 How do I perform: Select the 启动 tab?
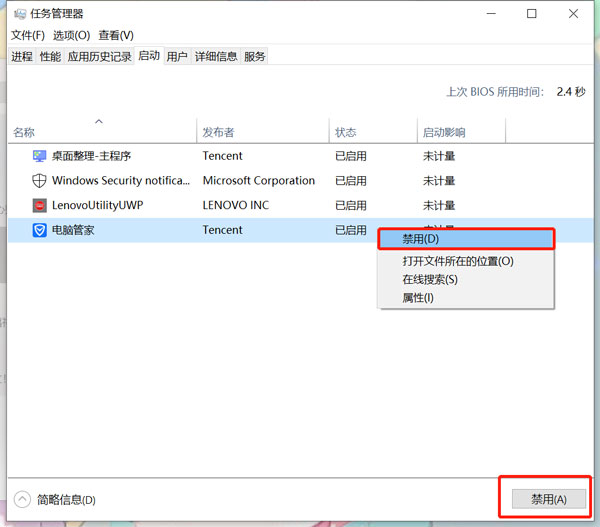point(149,56)
